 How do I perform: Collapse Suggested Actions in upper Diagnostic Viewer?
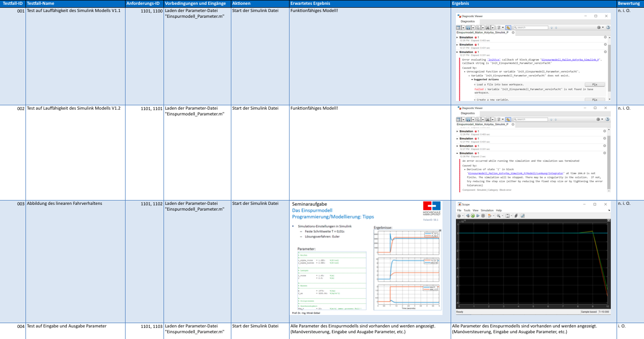(472, 79)
